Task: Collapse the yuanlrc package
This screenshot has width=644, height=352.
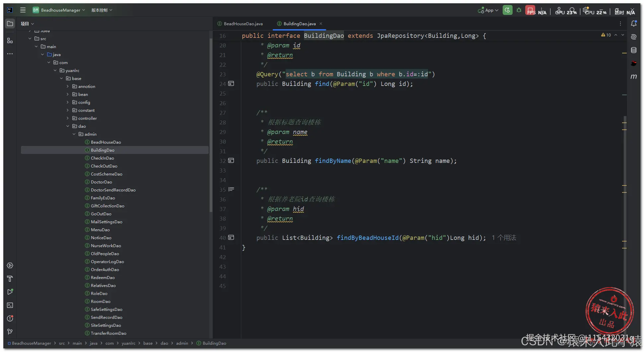Action: 55,70
